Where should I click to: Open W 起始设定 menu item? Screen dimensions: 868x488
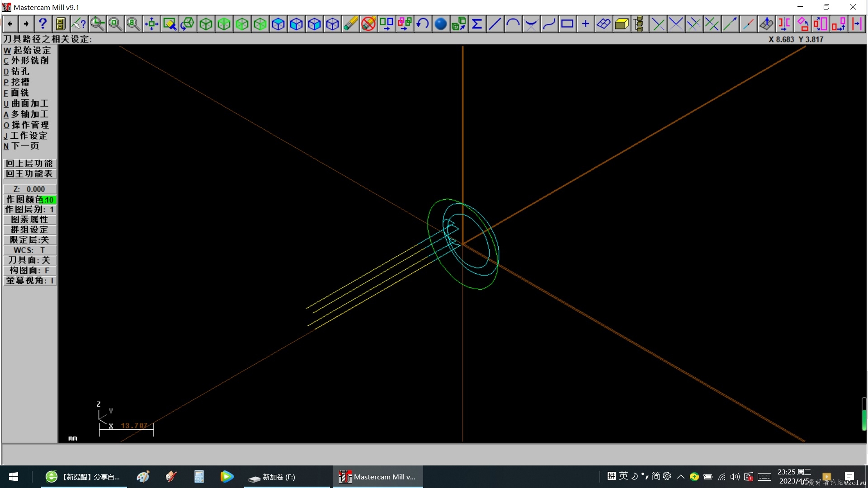[27, 50]
